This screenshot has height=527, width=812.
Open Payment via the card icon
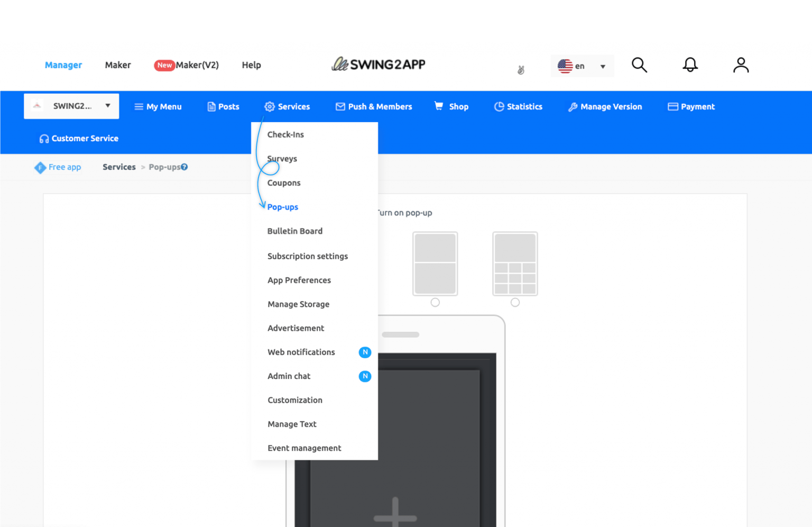click(x=673, y=106)
